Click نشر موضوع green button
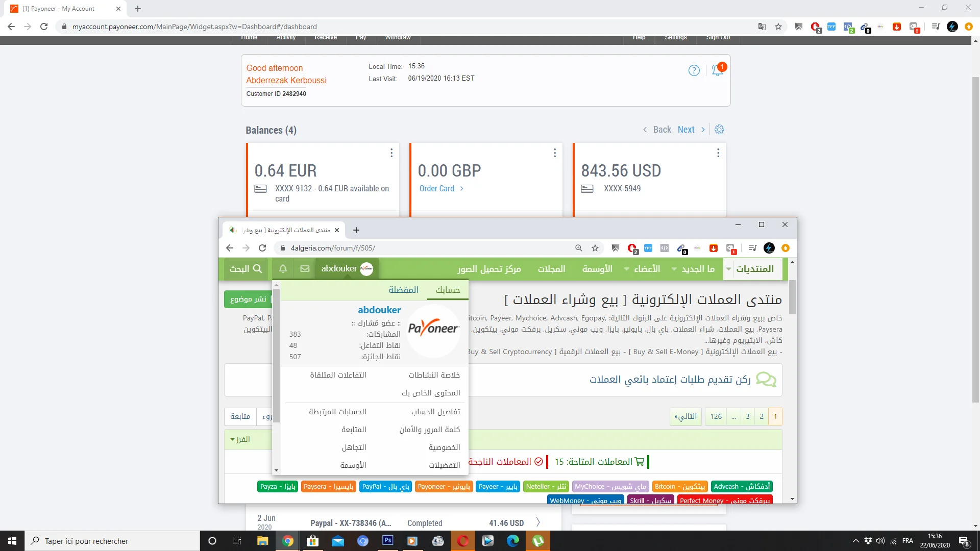 point(249,299)
